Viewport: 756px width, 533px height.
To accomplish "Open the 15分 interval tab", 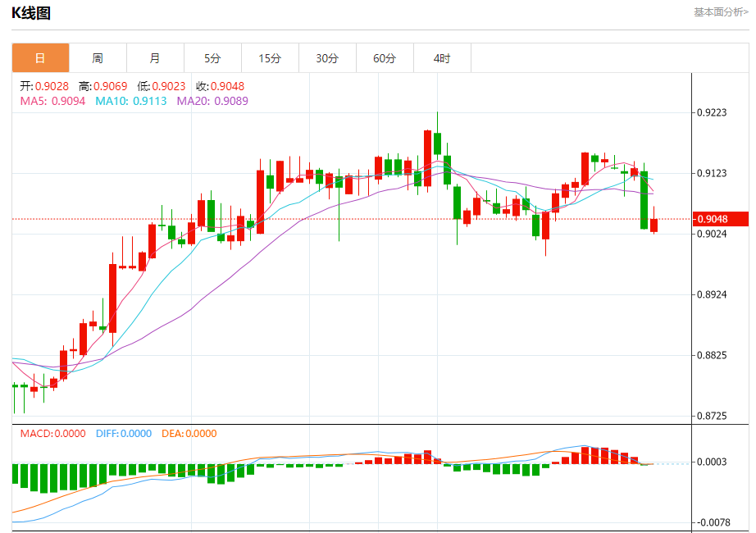I will coord(270,58).
